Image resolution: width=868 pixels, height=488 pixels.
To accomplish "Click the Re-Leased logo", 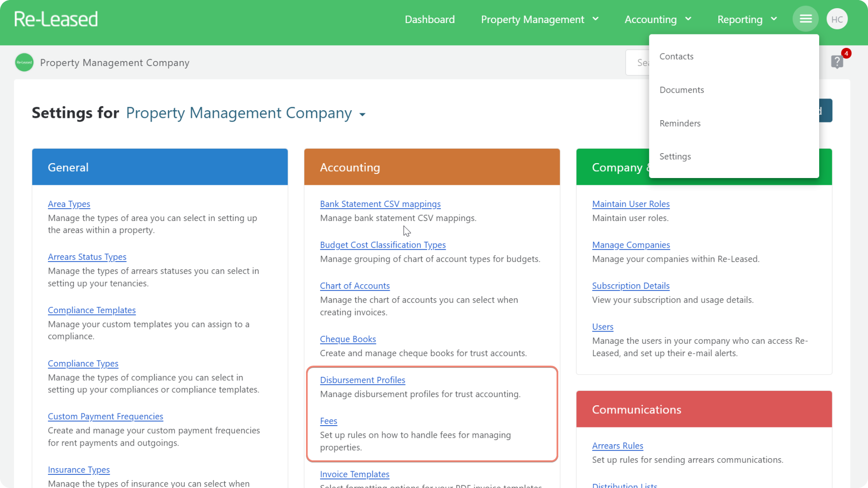I will [x=56, y=18].
